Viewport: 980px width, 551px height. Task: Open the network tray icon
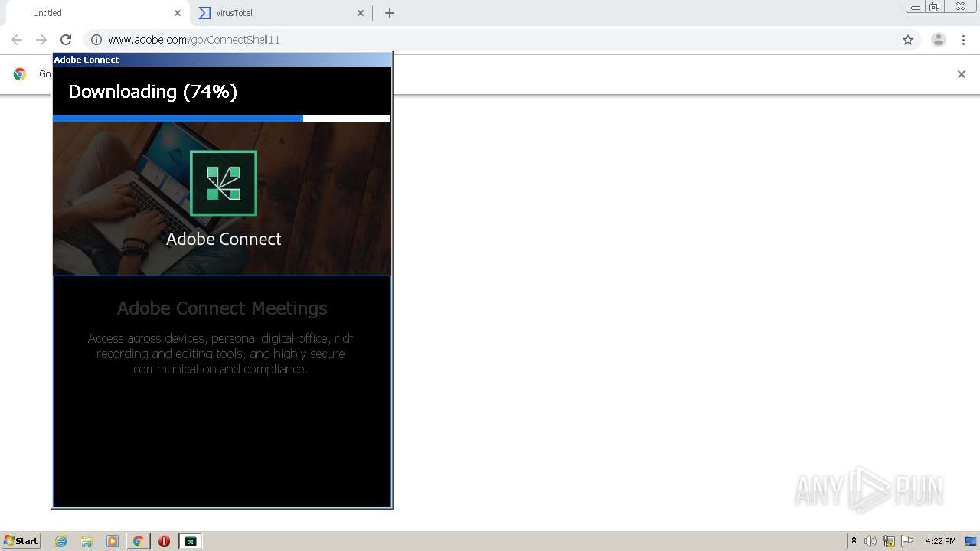click(889, 541)
